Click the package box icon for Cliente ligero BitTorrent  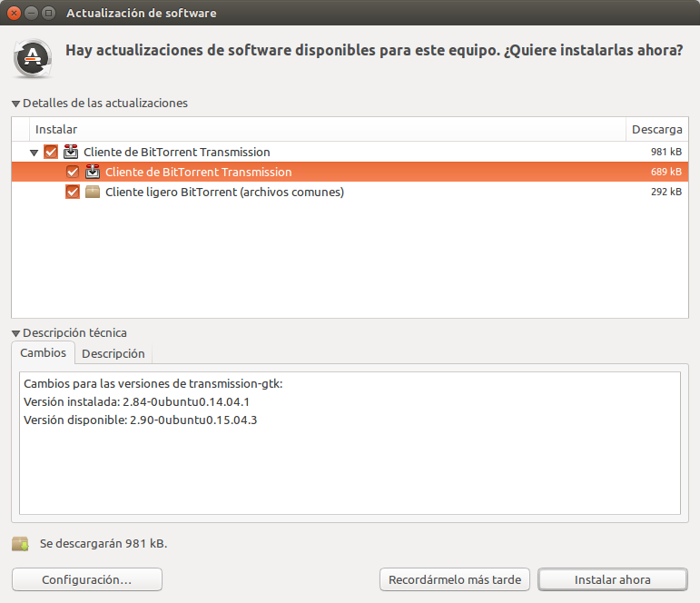pos(93,192)
